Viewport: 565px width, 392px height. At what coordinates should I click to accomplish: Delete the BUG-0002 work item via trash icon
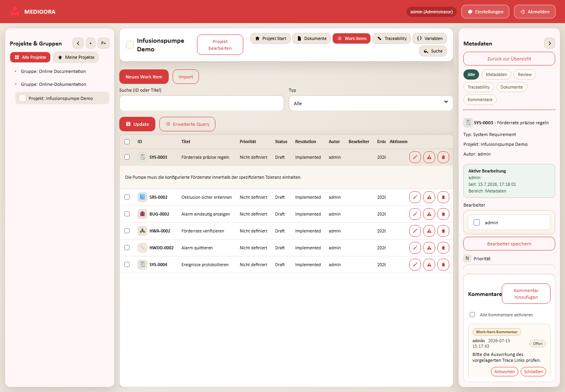pyautogui.click(x=443, y=214)
